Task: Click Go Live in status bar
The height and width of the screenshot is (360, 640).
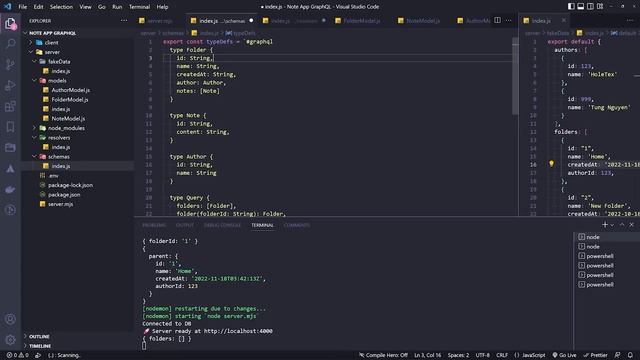Action: tap(564, 355)
